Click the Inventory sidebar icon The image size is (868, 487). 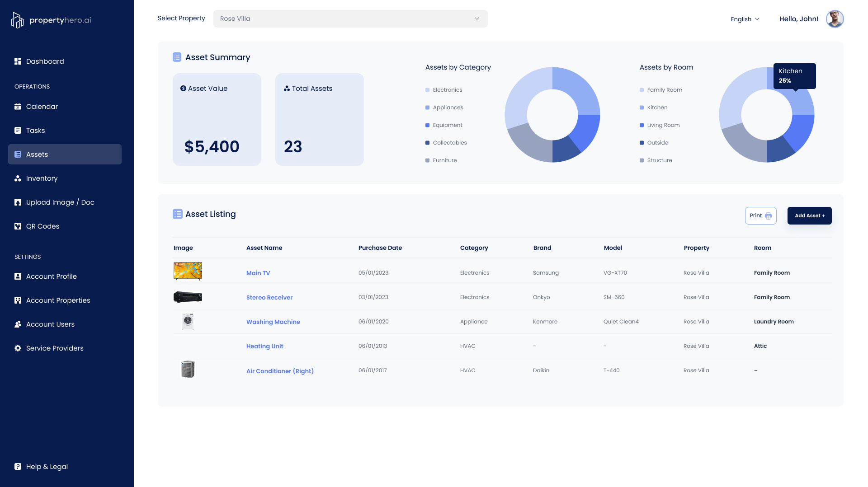pos(18,178)
